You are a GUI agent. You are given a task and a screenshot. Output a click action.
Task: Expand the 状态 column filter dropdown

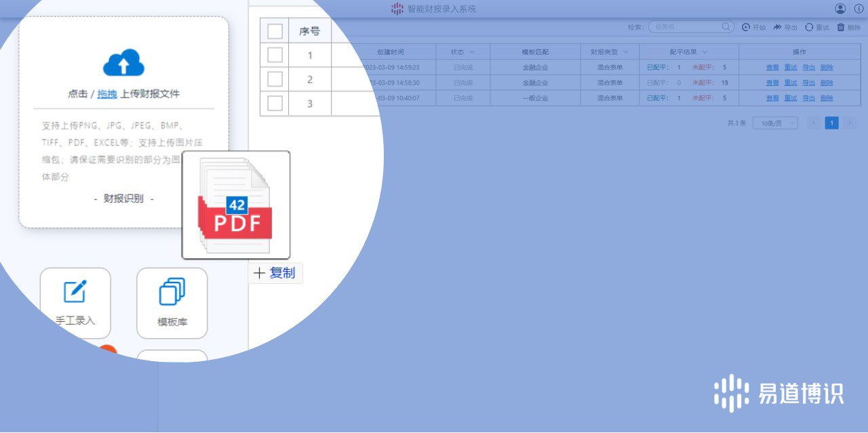tap(472, 52)
